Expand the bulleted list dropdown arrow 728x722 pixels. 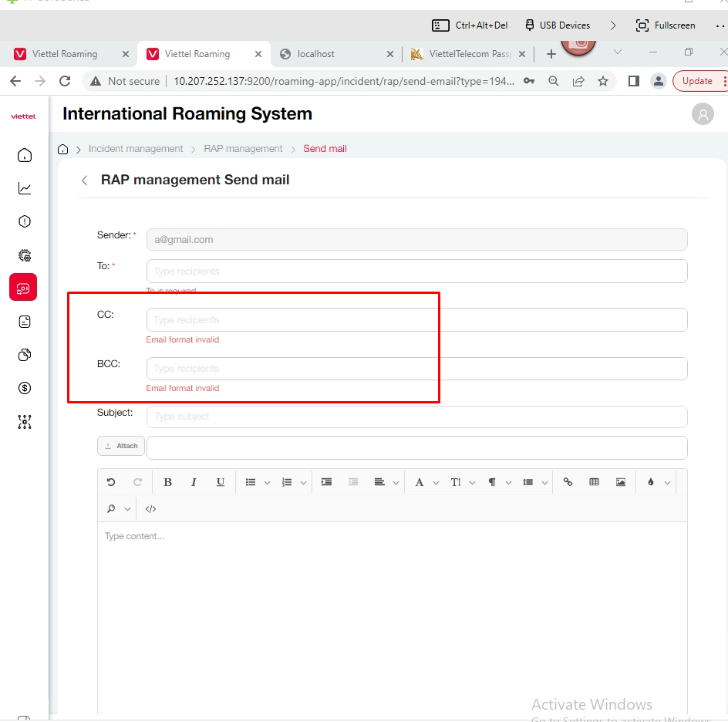coord(267,483)
